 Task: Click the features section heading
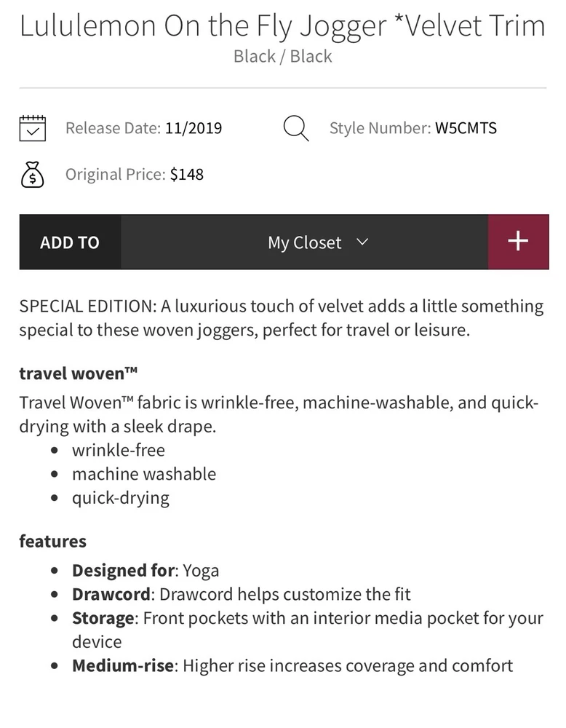tap(52, 541)
